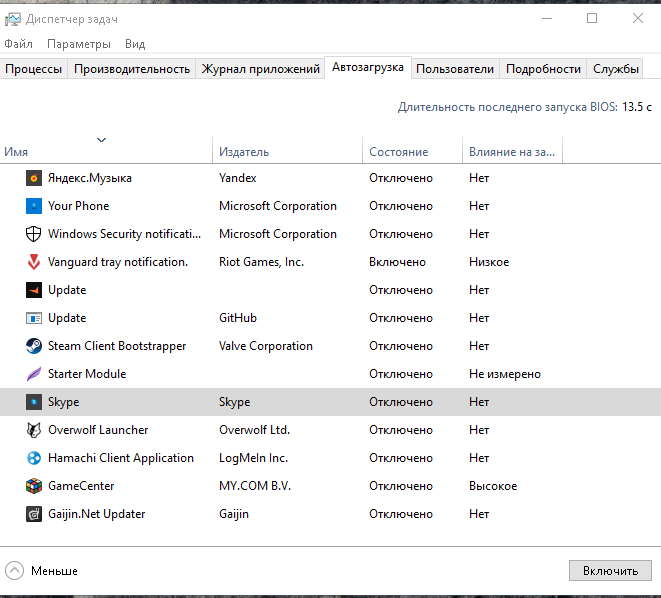The width and height of the screenshot is (661, 598).
Task: Select the Яндекс.Музыка name text
Action: pos(90,178)
